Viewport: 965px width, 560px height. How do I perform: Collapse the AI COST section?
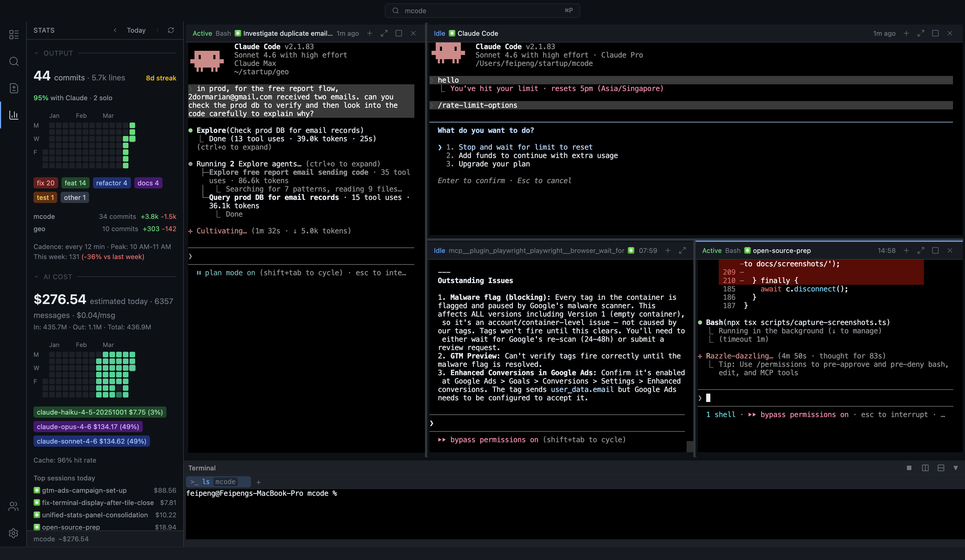tap(36, 276)
